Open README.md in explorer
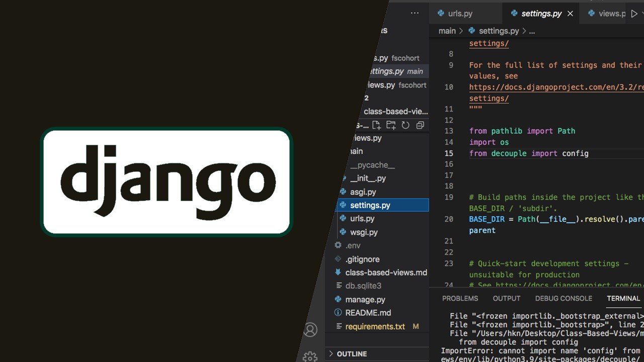The height and width of the screenshot is (362, 644). tap(368, 313)
